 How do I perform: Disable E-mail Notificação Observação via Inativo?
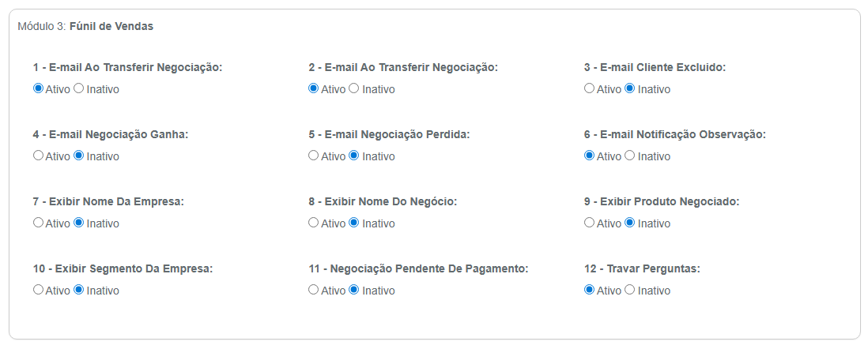629,156
